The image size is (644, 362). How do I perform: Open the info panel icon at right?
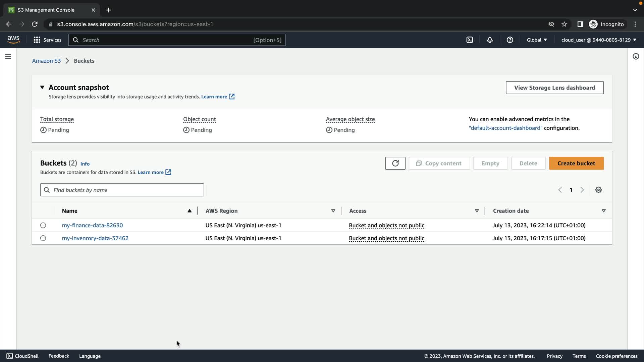point(636,56)
